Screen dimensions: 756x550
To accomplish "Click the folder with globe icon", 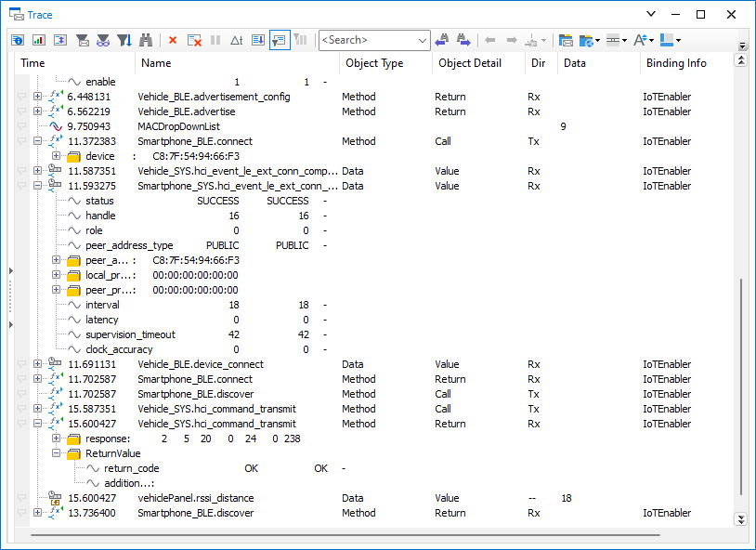I will 586,41.
